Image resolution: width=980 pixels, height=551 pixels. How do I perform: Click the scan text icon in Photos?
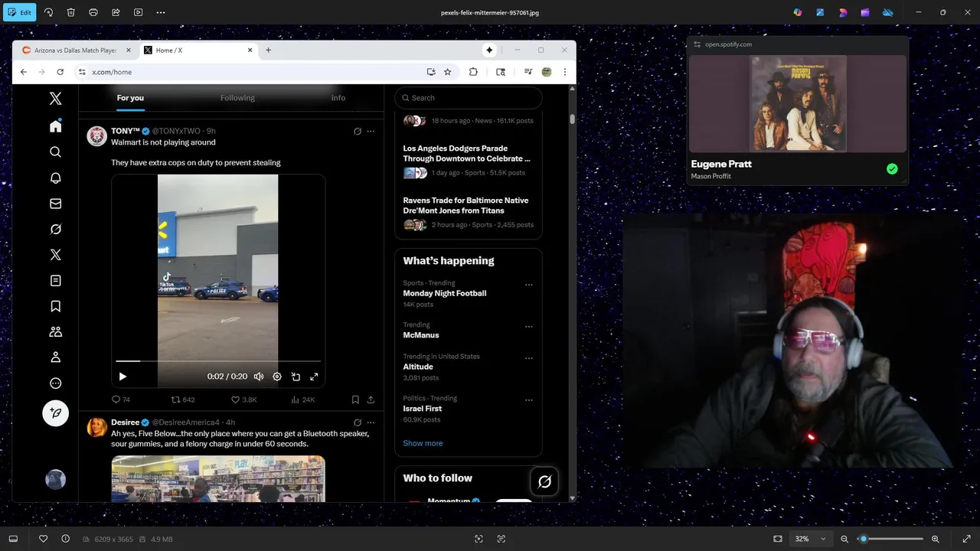[x=501, y=539]
